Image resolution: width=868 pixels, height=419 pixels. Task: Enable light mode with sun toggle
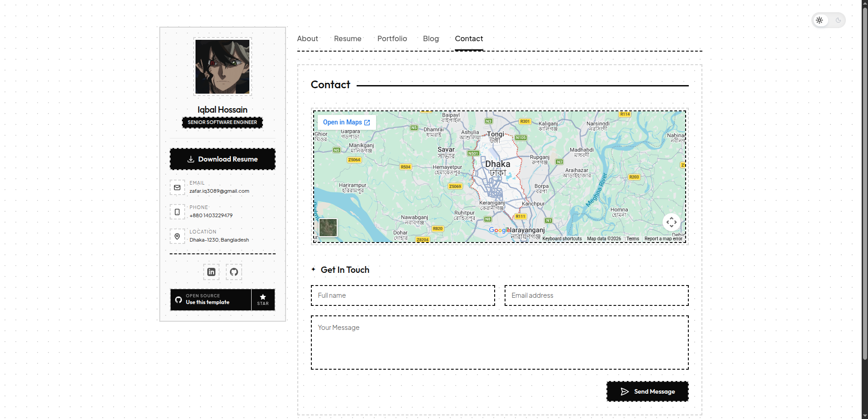[x=820, y=20]
